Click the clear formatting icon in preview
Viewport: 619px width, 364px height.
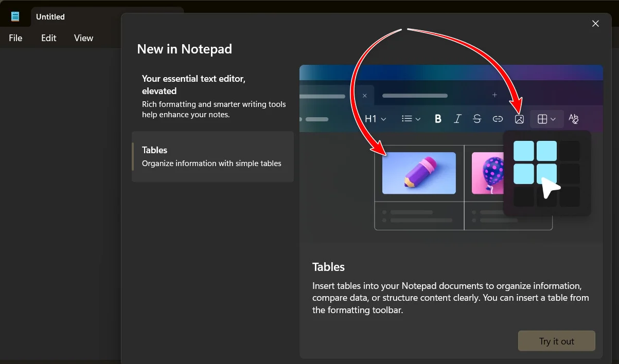[x=574, y=119]
